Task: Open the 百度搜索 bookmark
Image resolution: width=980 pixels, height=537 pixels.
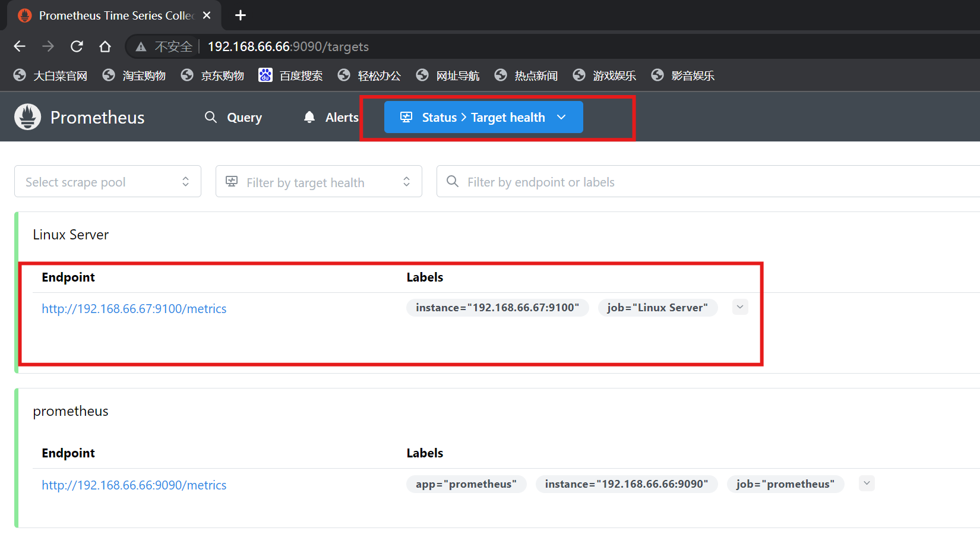Action: coord(291,75)
